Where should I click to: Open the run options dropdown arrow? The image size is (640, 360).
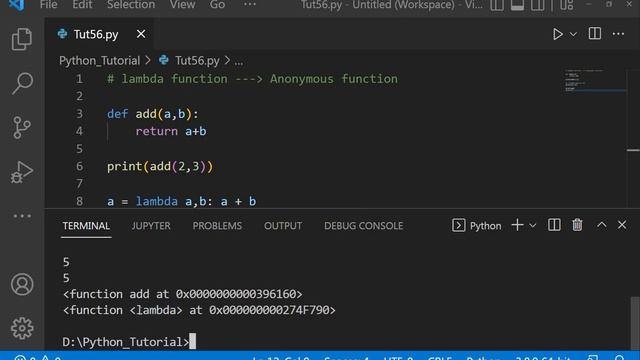(x=573, y=34)
